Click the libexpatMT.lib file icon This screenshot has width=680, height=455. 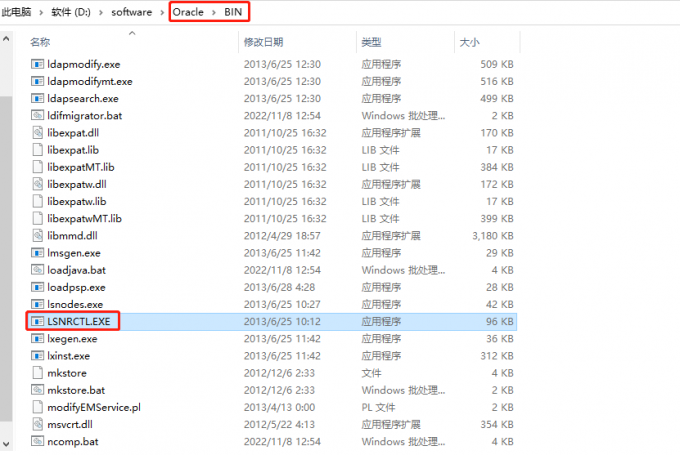(37, 167)
